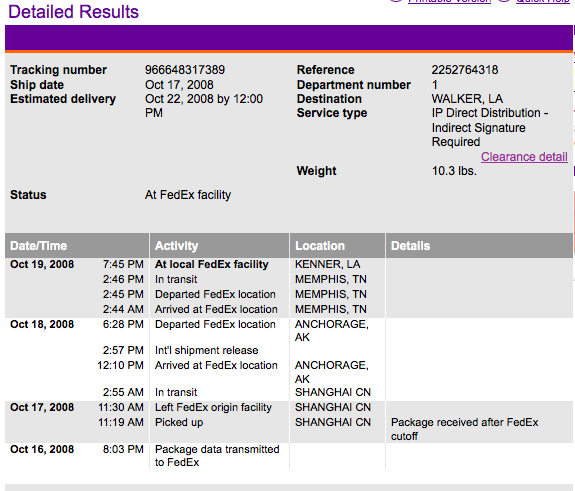
Task: Select the WALKER, LA destination text
Action: coord(467,99)
